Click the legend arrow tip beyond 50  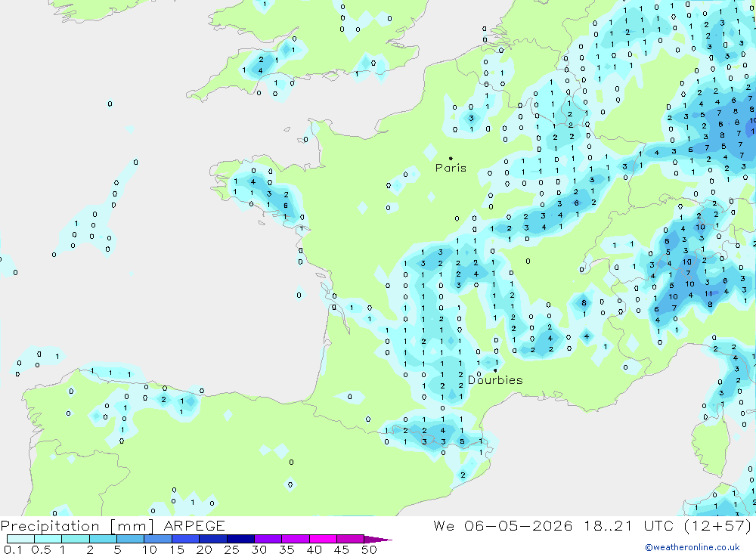pyautogui.click(x=378, y=540)
